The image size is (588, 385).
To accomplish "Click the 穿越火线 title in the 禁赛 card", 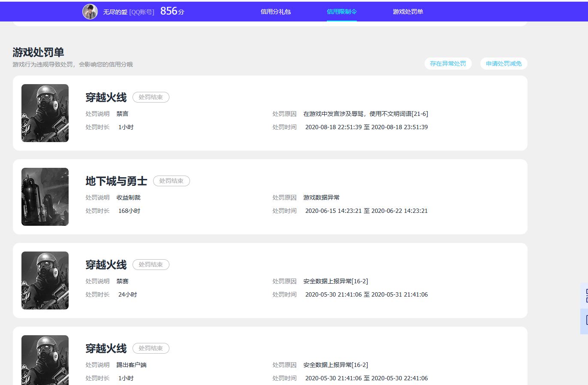I will coord(106,265).
